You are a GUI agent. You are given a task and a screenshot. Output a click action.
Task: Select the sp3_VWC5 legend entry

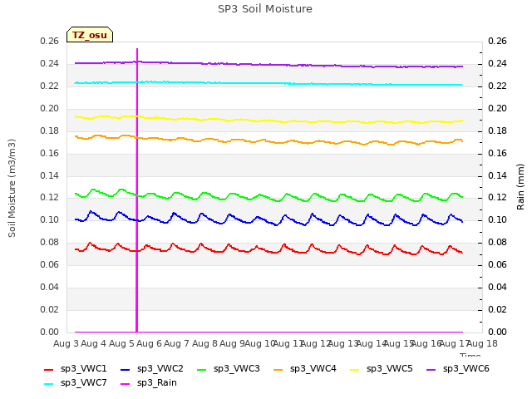[x=382, y=369]
